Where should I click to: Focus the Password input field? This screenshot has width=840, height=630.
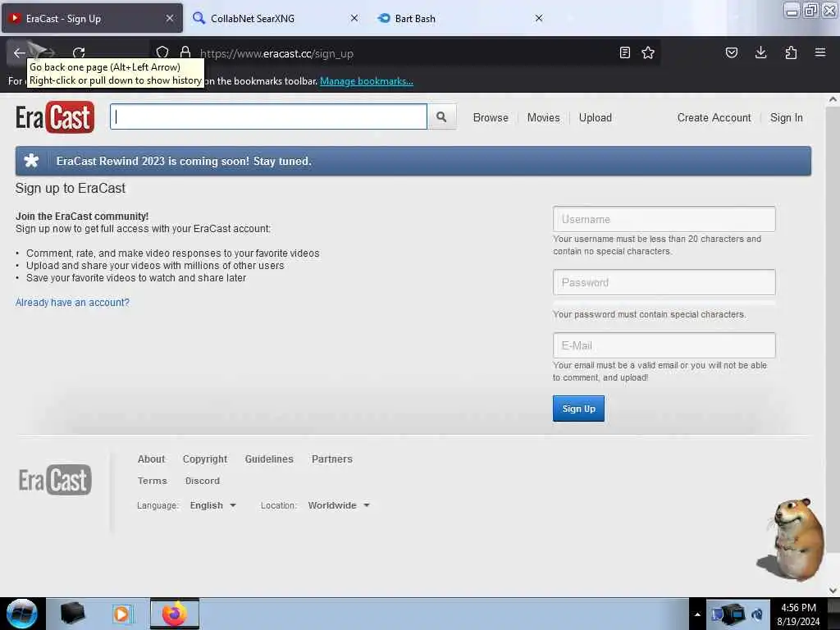pyautogui.click(x=664, y=282)
